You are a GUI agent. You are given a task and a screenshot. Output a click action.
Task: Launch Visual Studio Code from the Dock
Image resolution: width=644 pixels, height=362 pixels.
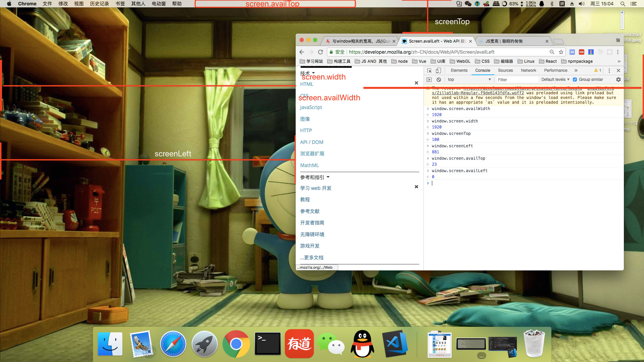(395, 344)
